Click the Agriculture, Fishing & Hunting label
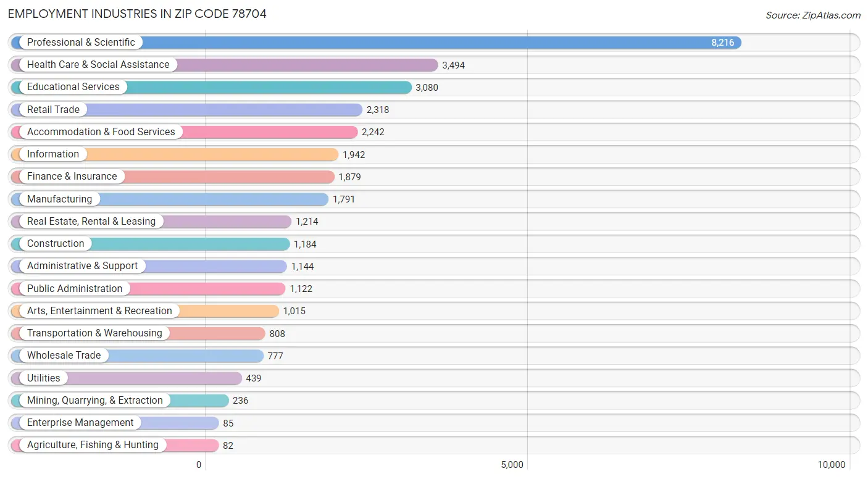This screenshot has width=868, height=479. pos(93,445)
